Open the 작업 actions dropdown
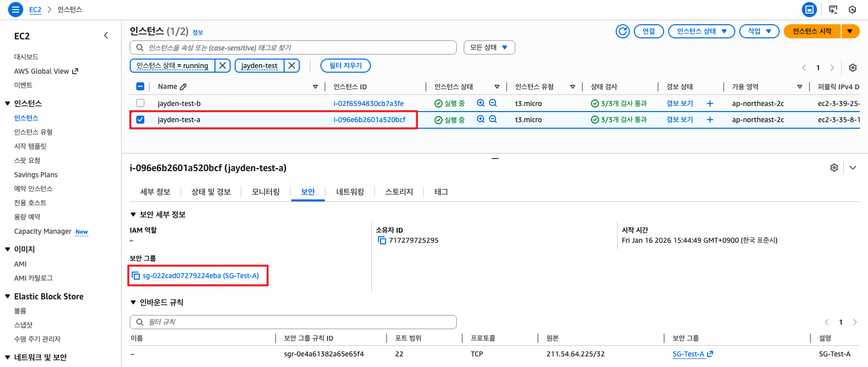 coord(759,31)
